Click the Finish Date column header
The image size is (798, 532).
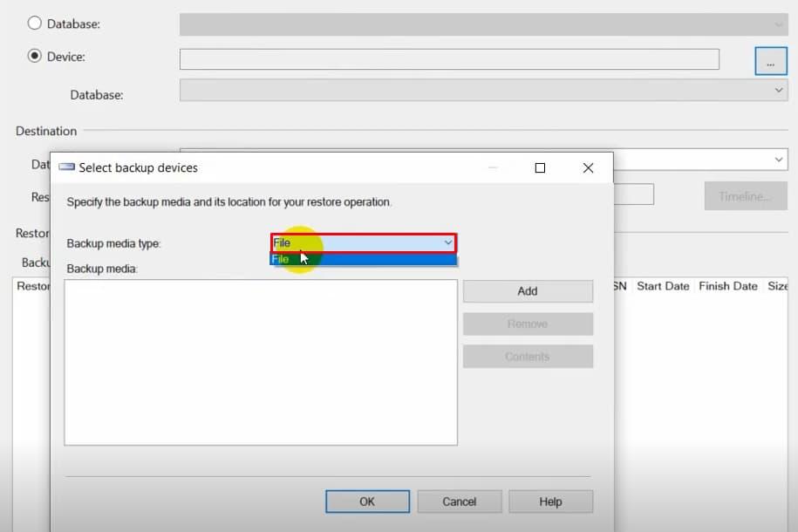coord(728,286)
